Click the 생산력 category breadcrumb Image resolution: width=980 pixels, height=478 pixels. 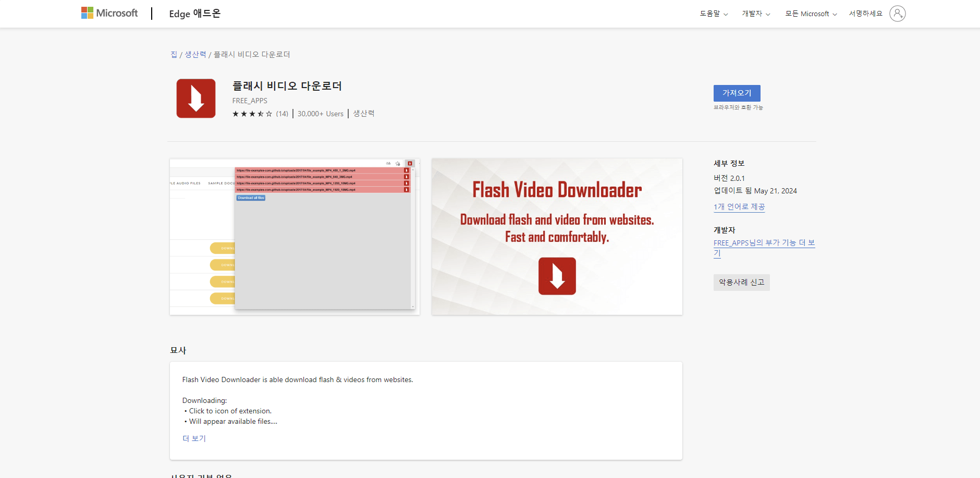point(194,54)
